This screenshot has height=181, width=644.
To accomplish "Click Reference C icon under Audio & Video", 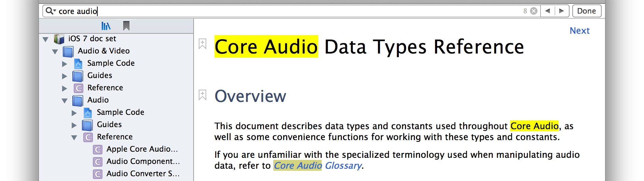I will point(79,88).
